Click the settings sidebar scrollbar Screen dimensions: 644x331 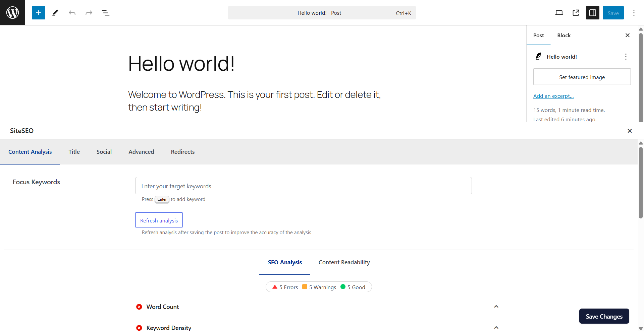click(641, 77)
